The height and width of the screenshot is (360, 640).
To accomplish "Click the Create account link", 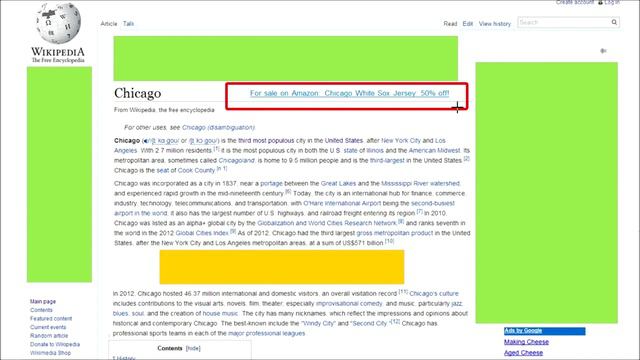I will click(575, 2).
